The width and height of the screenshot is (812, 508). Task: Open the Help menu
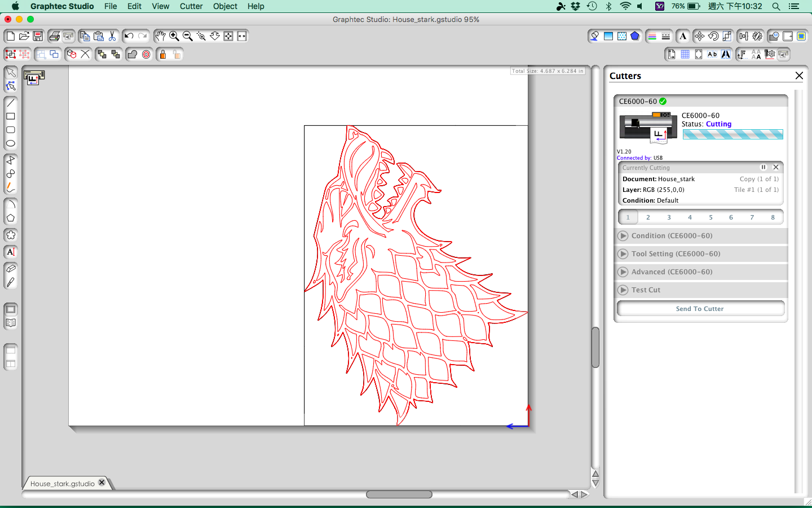tap(255, 6)
